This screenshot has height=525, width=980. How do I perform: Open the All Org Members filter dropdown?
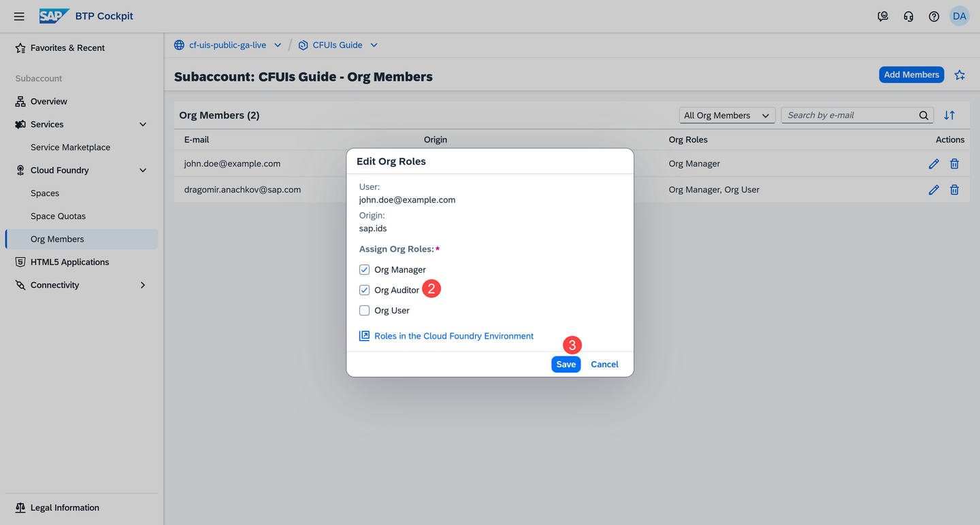(x=727, y=116)
